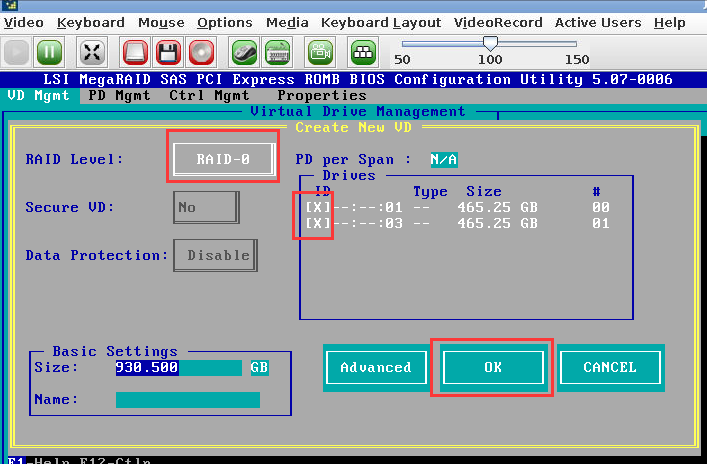Click the green pause button in toolbar

[x=50, y=52]
